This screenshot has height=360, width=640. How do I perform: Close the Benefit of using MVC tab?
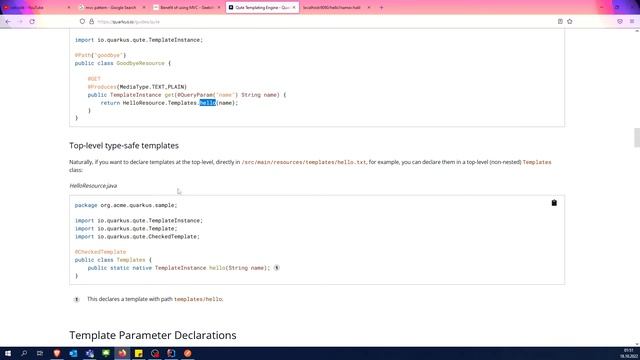click(x=219, y=7)
